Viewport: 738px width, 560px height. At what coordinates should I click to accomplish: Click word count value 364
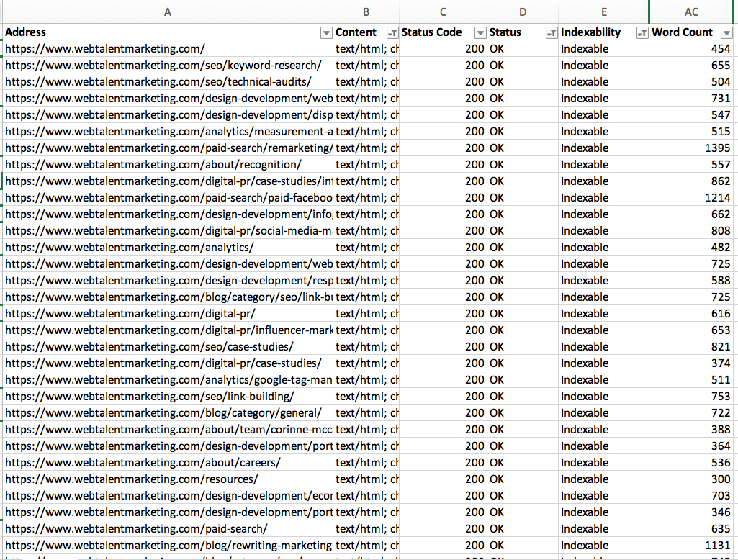pos(721,446)
